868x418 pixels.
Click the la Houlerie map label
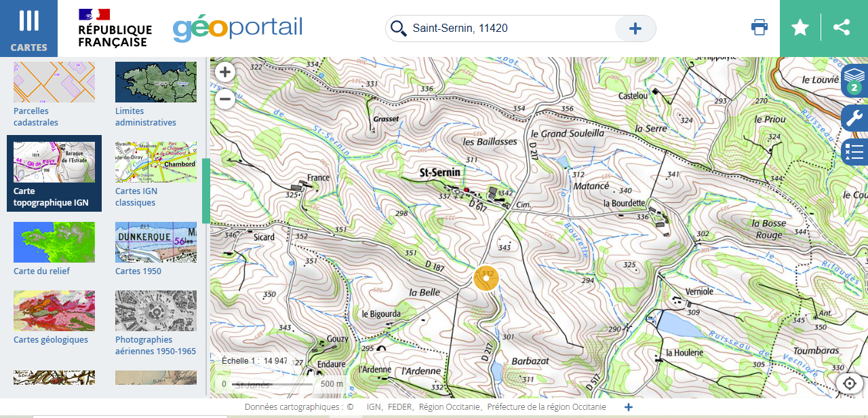click(x=684, y=353)
